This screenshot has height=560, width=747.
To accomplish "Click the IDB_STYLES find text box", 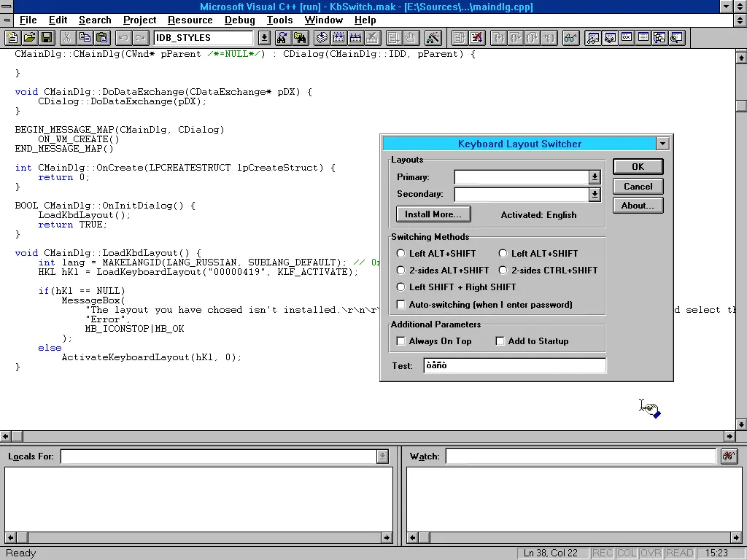I will (x=204, y=38).
